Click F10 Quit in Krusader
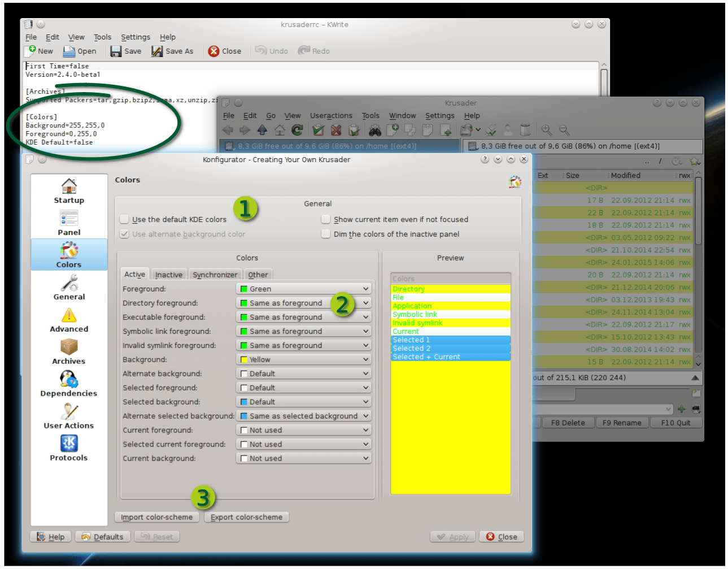The image size is (728, 569). [x=675, y=423]
